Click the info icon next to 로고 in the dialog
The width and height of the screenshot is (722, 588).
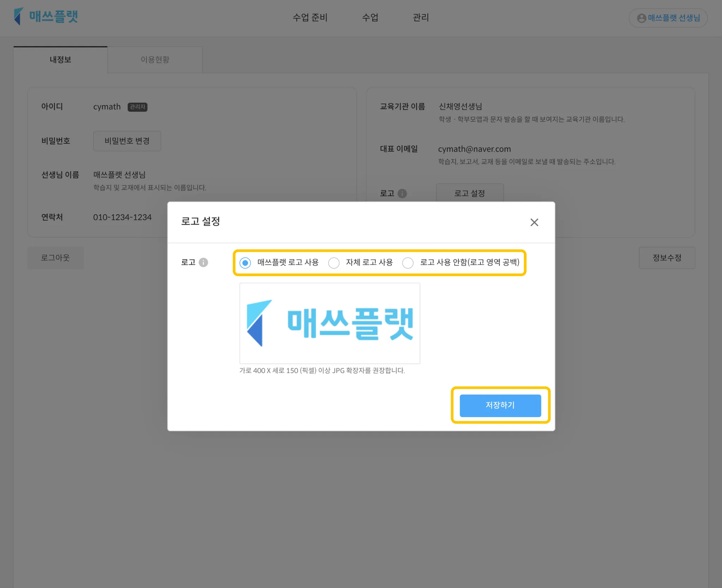(x=203, y=262)
